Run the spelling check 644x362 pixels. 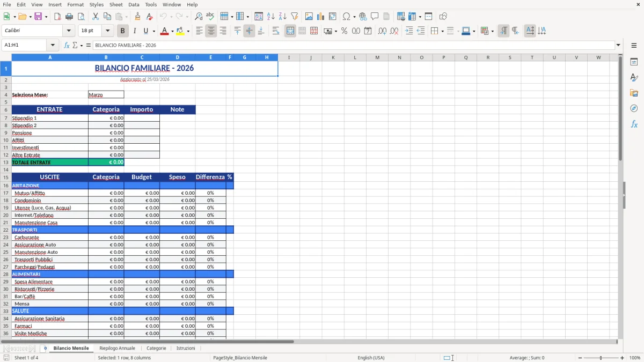click(x=210, y=17)
